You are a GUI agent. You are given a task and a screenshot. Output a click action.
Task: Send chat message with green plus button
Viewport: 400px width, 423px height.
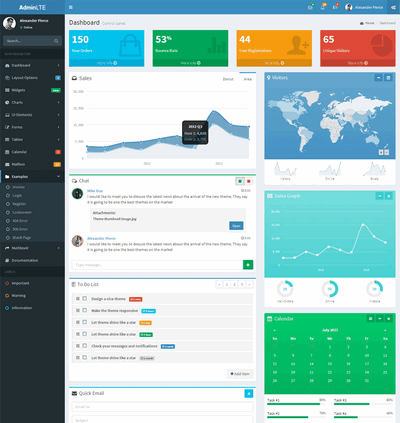tap(248, 265)
